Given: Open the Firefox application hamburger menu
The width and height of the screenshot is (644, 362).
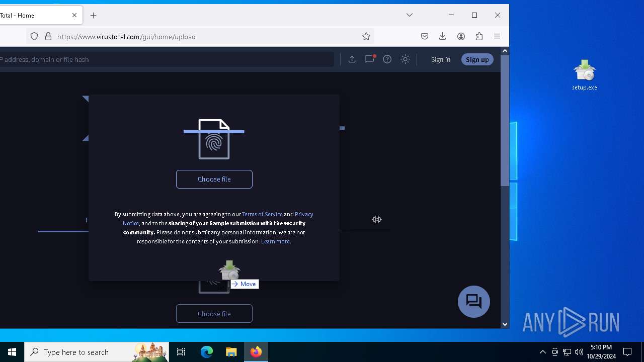Looking at the screenshot, I should [497, 36].
